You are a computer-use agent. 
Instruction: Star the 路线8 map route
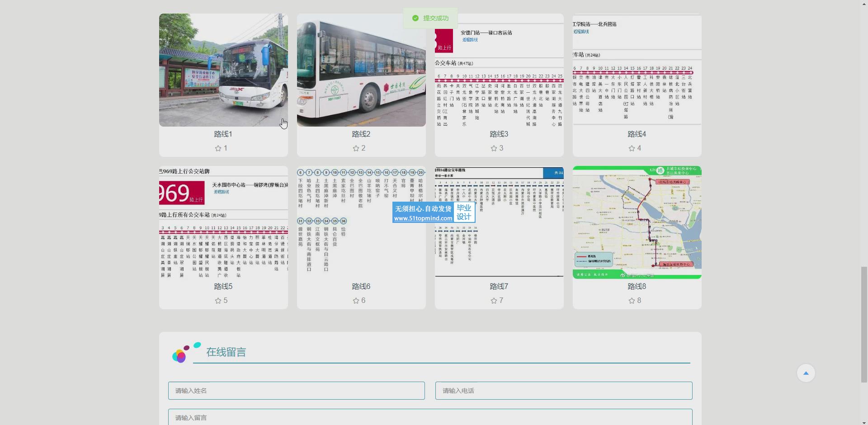pos(632,301)
